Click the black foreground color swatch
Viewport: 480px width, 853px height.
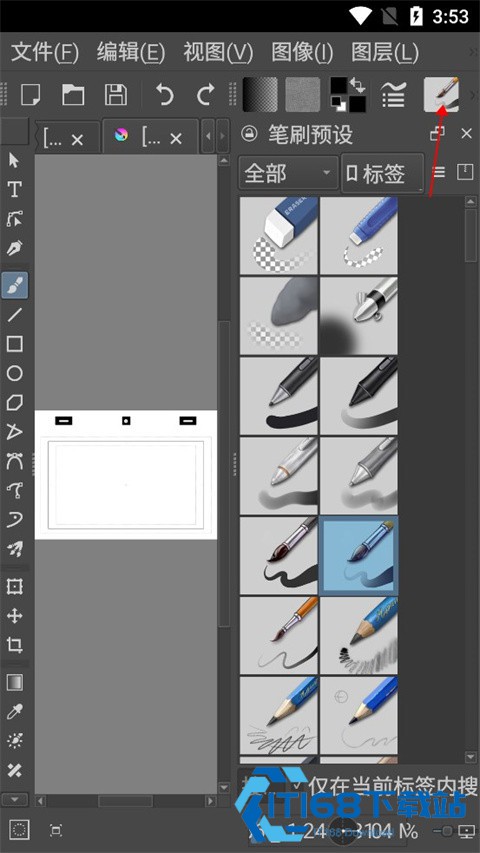338,85
